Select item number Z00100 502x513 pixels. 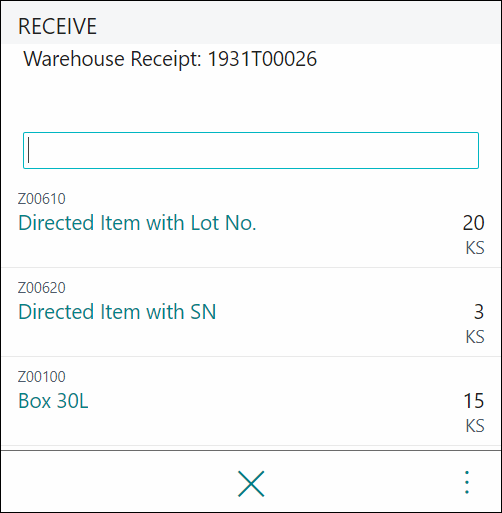click(42, 377)
